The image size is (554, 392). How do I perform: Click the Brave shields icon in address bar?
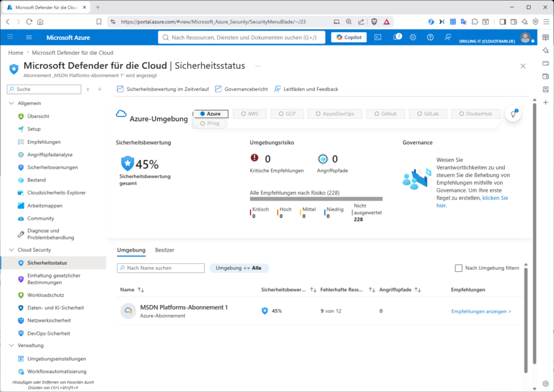pyautogui.click(x=374, y=22)
